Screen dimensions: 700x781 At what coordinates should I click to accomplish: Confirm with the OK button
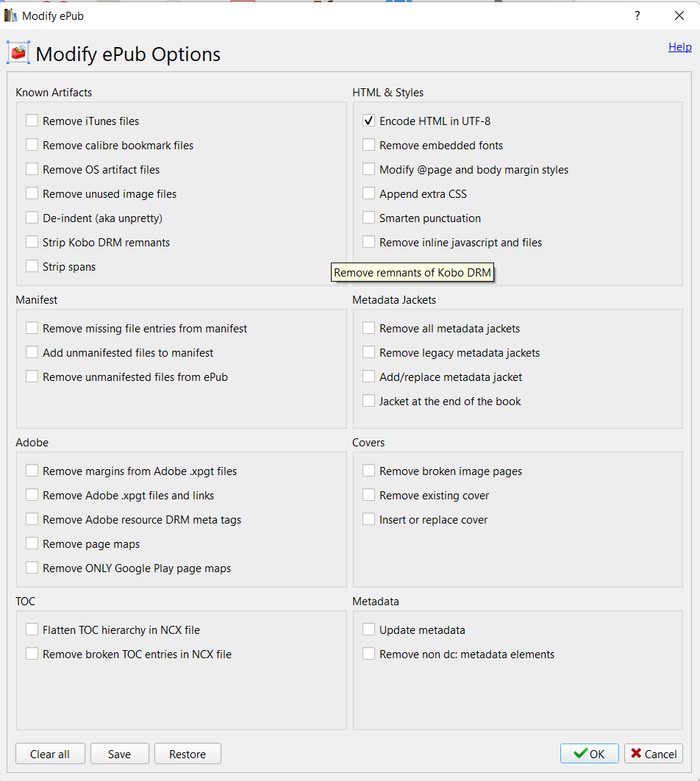pyautogui.click(x=589, y=754)
